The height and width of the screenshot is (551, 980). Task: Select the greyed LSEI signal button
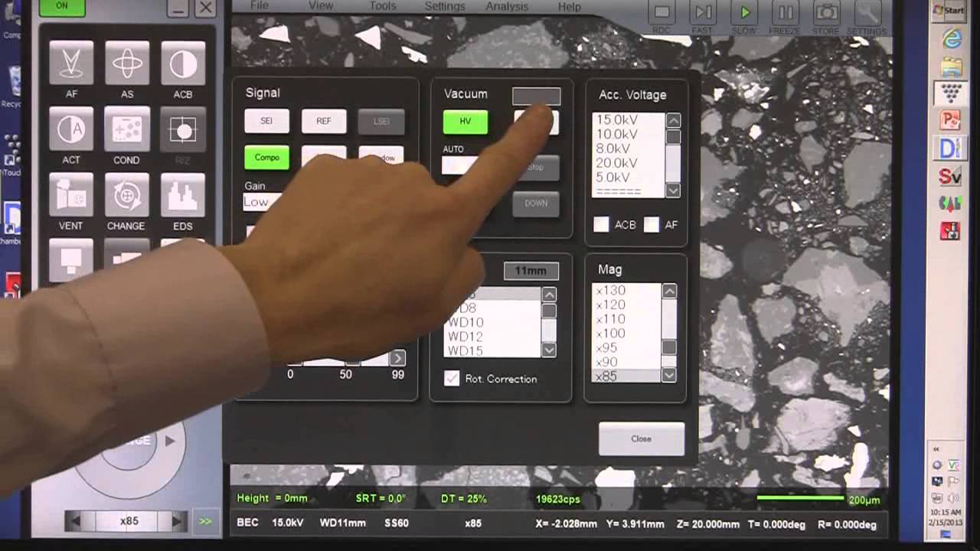tap(381, 121)
